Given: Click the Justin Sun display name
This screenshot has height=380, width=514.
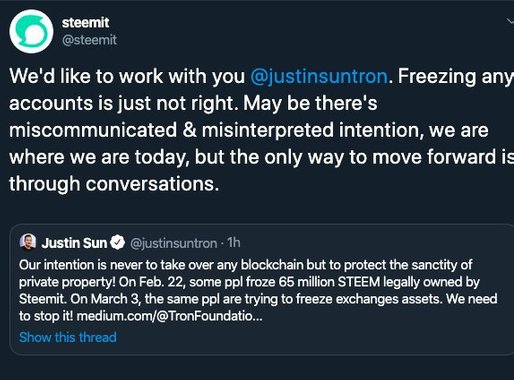Looking at the screenshot, I should 74,243.
